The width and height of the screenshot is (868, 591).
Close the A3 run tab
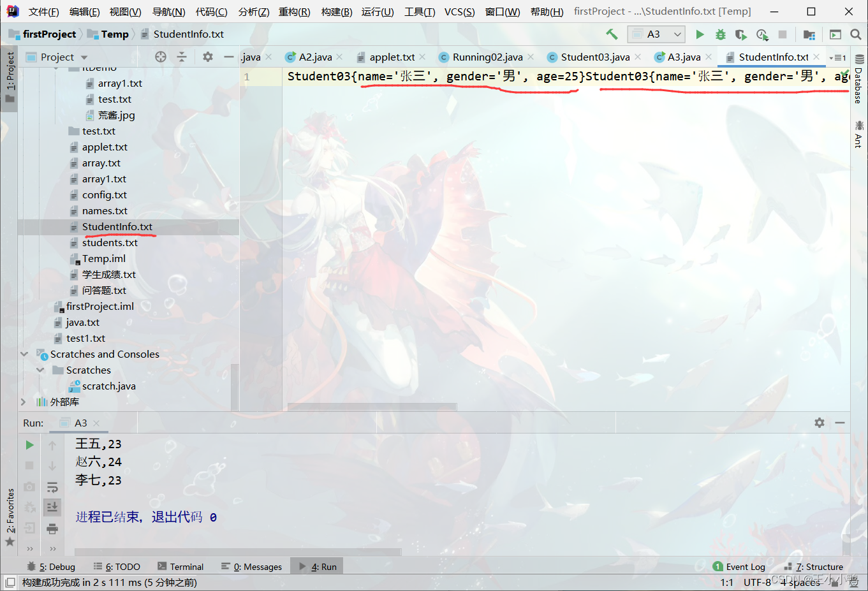(x=96, y=423)
